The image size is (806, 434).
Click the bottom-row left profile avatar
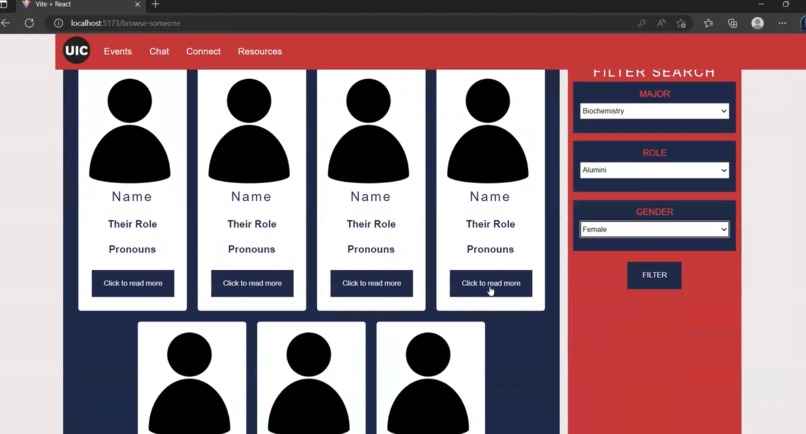[x=189, y=383]
